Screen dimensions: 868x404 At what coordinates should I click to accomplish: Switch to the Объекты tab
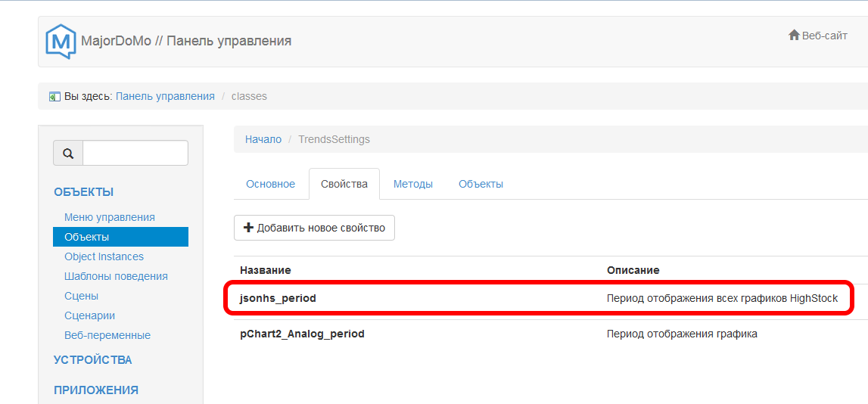pyautogui.click(x=481, y=185)
